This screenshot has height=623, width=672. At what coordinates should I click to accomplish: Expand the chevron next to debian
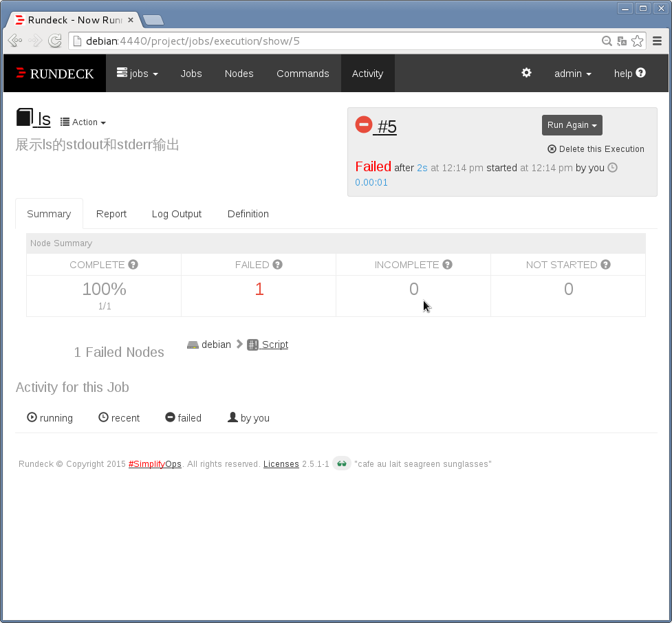click(239, 344)
